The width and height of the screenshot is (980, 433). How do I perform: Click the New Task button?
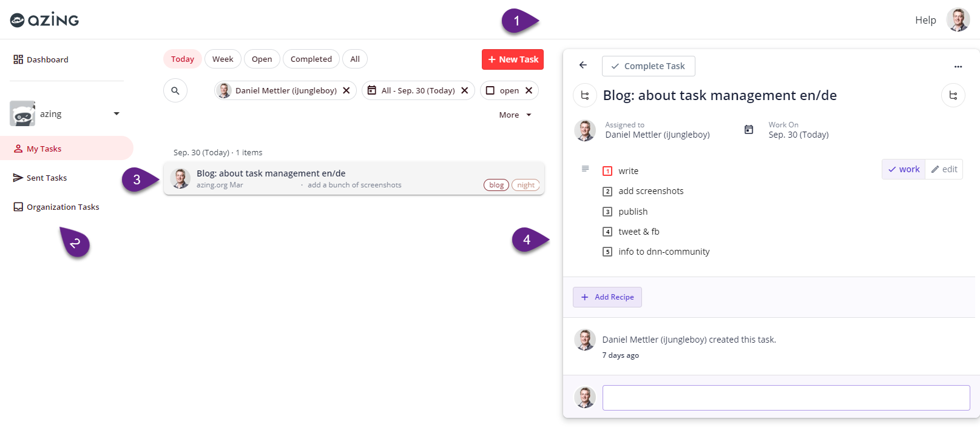(513, 59)
